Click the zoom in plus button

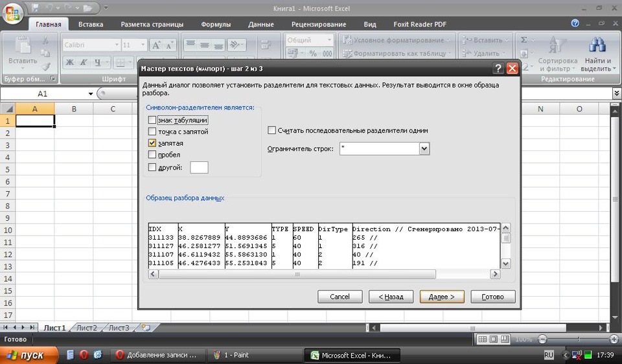tap(614, 339)
